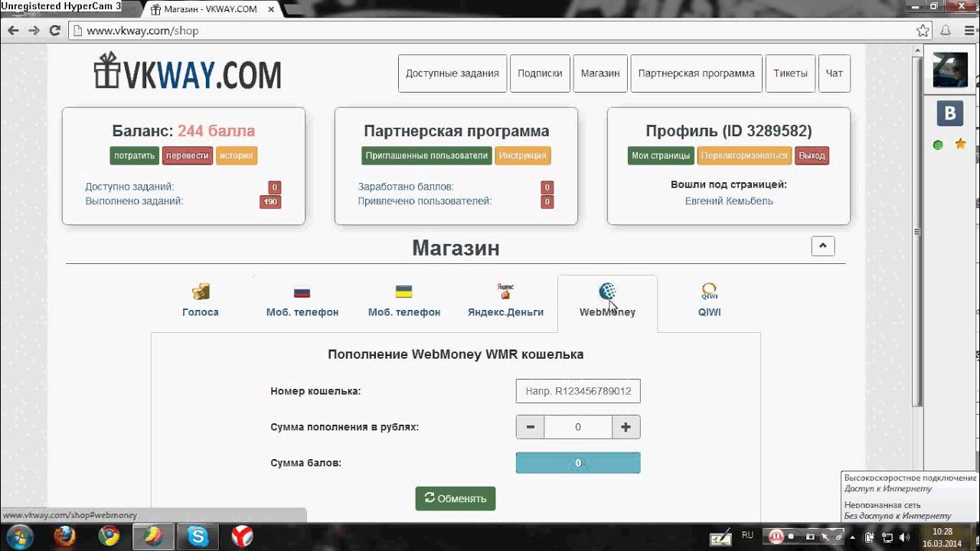This screenshot has height=551, width=980.
Task: Click the address bar URL
Action: (142, 31)
